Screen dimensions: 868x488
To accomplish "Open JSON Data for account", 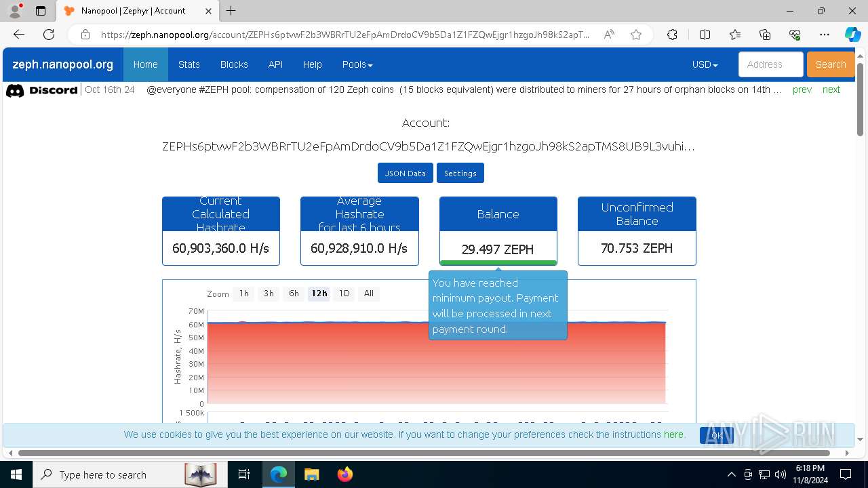I will (x=405, y=173).
